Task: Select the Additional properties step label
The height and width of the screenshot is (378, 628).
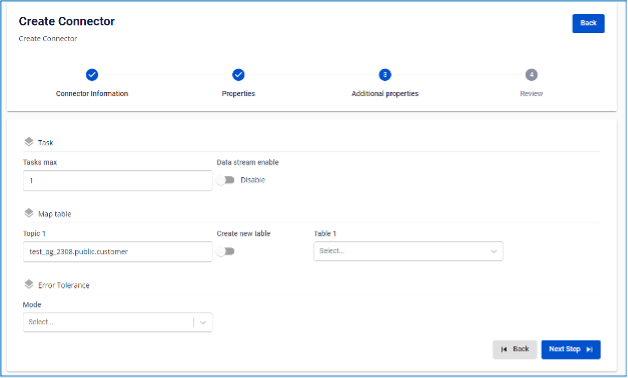Action: pos(385,93)
